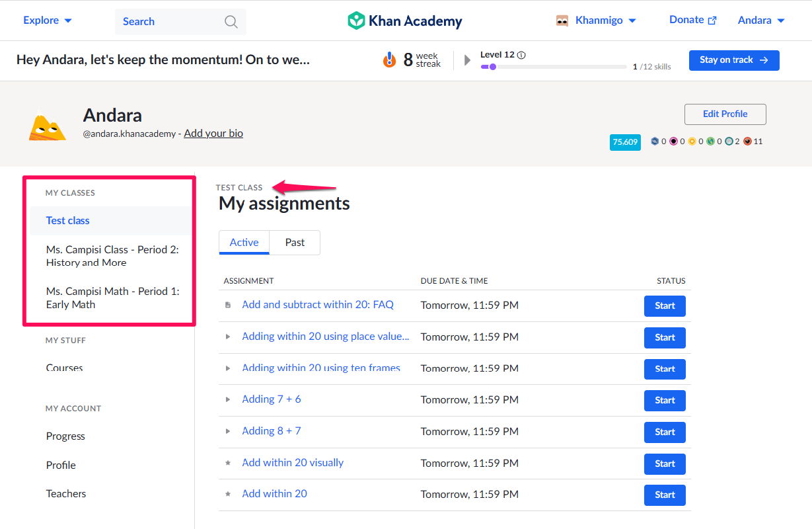The height and width of the screenshot is (529, 812).
Task: Open the Add within 20 assignment link
Action: (x=274, y=494)
